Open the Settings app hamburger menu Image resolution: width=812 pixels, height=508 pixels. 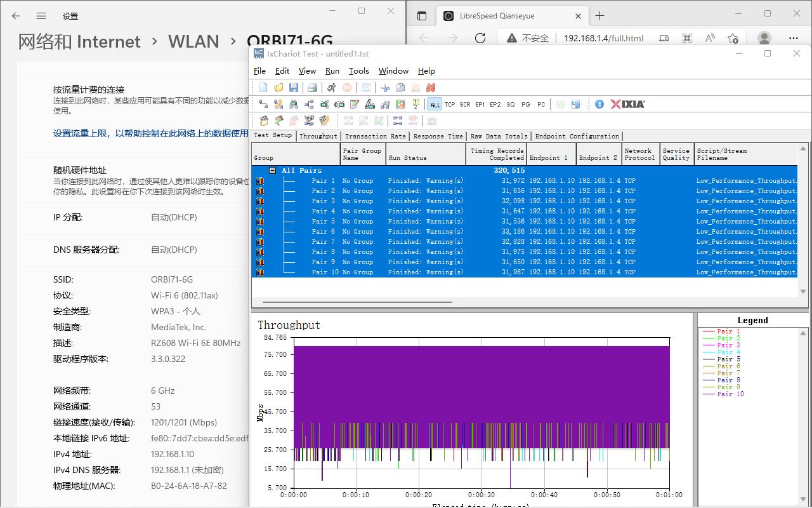[x=41, y=16]
